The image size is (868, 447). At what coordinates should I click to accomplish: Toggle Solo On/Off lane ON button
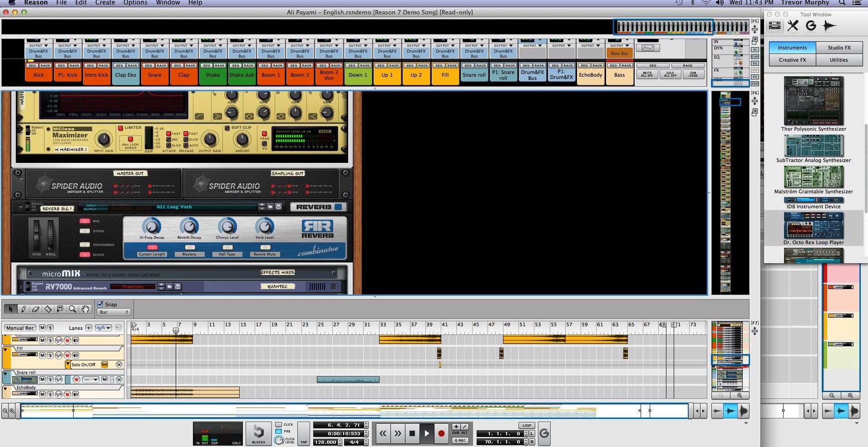(104, 364)
